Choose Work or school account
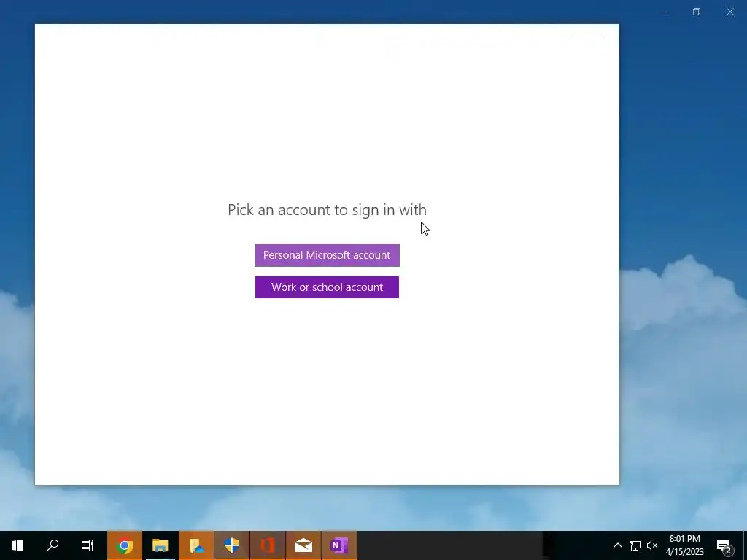Viewport: 747px width, 560px height. tap(327, 287)
